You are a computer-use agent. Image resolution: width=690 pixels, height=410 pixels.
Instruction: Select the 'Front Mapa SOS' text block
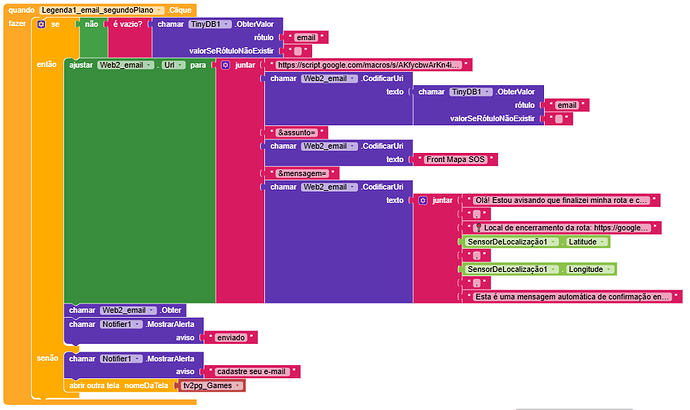pos(455,159)
